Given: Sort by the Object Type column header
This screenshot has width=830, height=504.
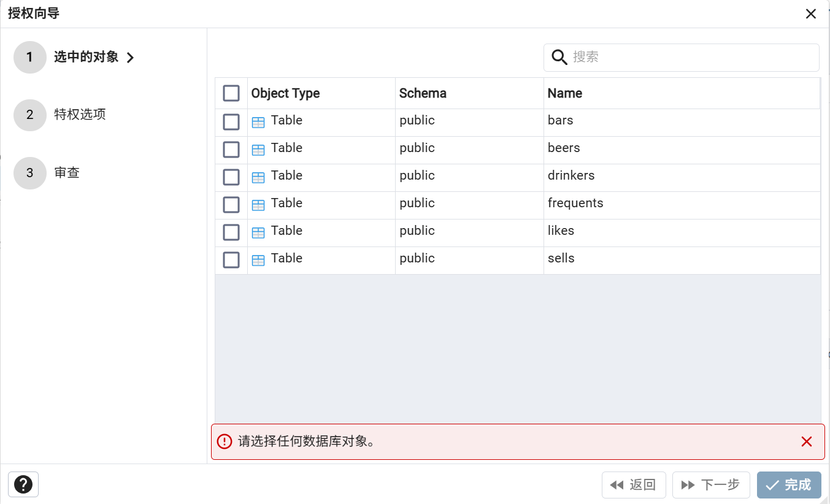Looking at the screenshot, I should [285, 93].
